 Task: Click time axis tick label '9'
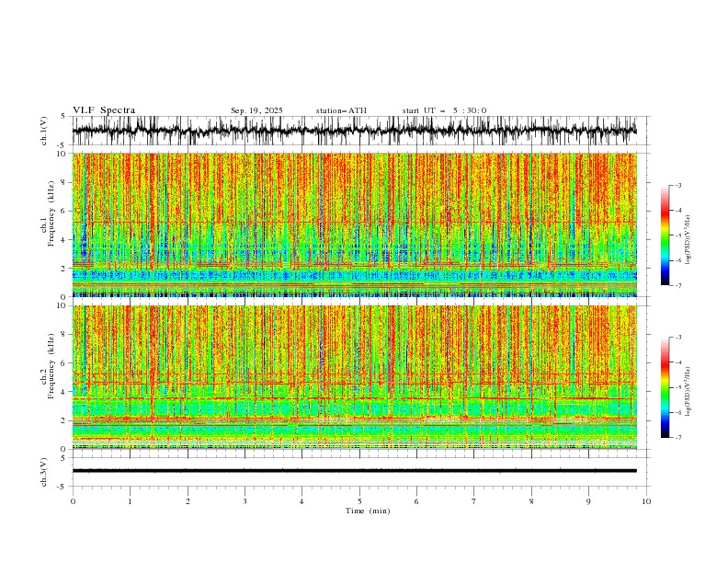[588, 501]
